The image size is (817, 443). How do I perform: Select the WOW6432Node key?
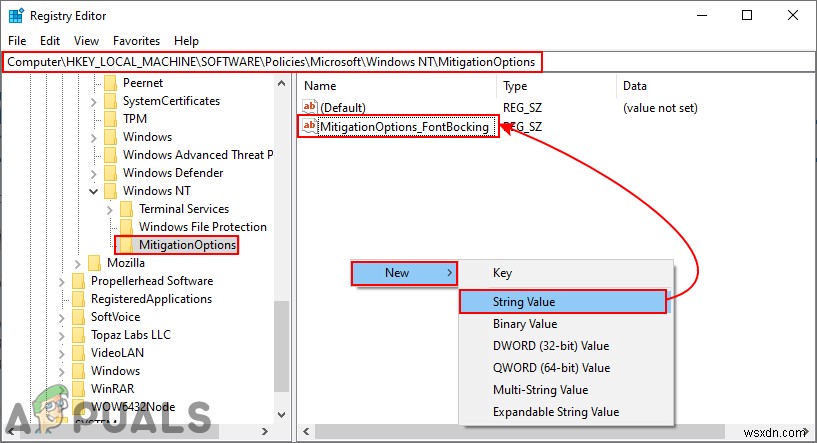[133, 407]
